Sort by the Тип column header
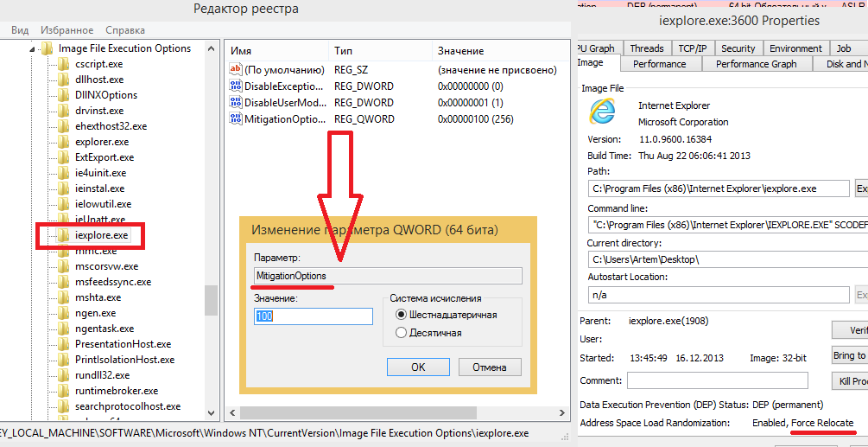This screenshot has width=868, height=447. pos(380,51)
